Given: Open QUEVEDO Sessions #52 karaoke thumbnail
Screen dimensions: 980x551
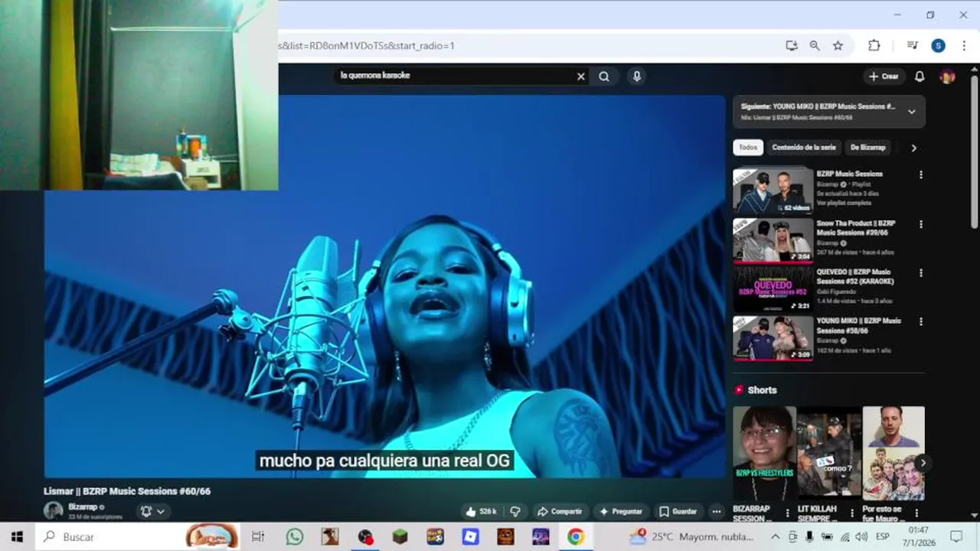Looking at the screenshot, I should (773, 289).
